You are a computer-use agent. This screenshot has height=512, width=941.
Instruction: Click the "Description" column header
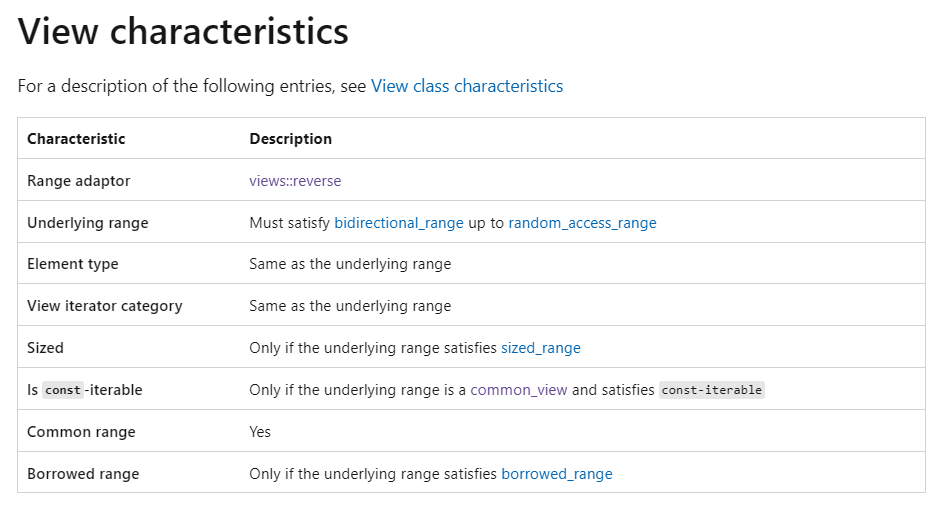pos(290,139)
